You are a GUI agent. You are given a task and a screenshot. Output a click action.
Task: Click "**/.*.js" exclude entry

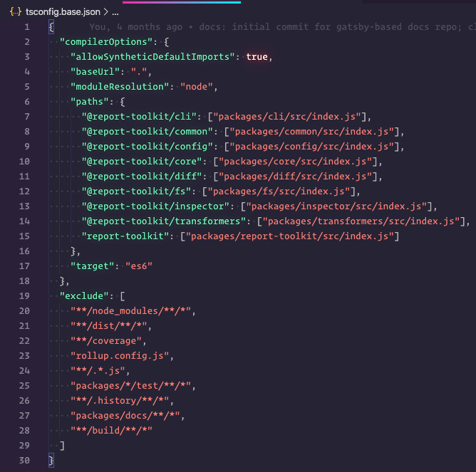click(x=98, y=371)
